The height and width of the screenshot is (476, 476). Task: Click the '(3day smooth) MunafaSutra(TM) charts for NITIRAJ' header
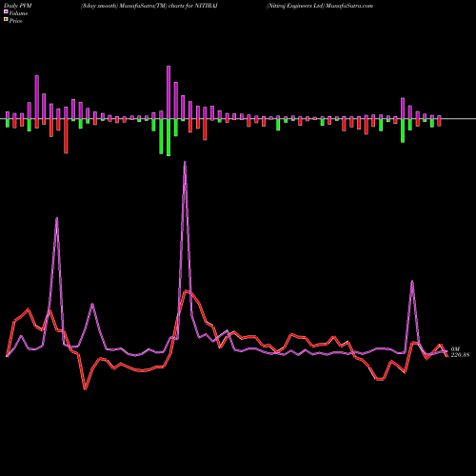click(149, 6)
